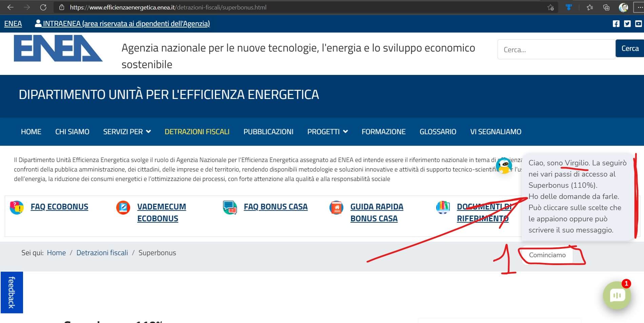The image size is (644, 323).
Task: Click the Vademecum Ecobonus icon
Action: click(123, 207)
